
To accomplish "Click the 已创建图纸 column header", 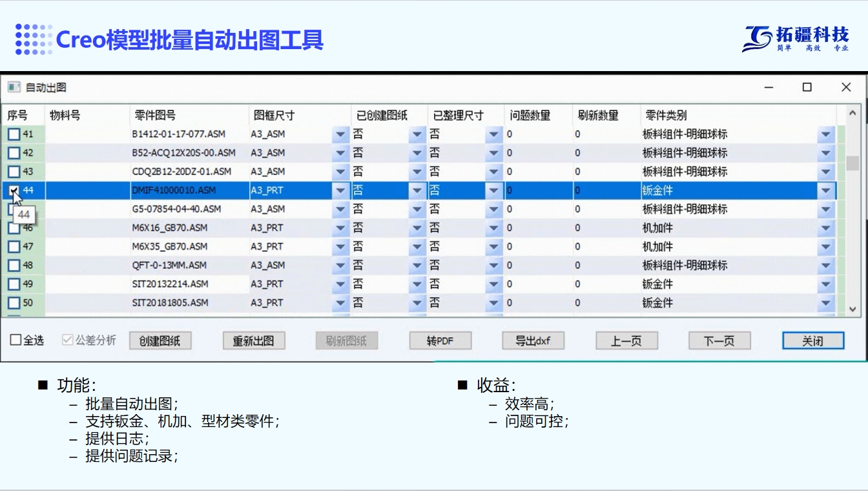I will (x=389, y=116).
